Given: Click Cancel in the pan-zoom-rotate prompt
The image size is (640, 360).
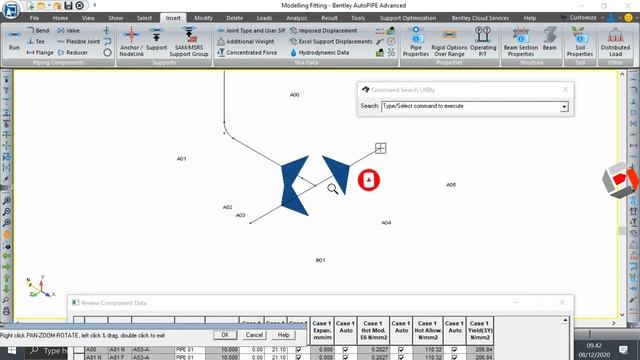Looking at the screenshot, I should [254, 335].
